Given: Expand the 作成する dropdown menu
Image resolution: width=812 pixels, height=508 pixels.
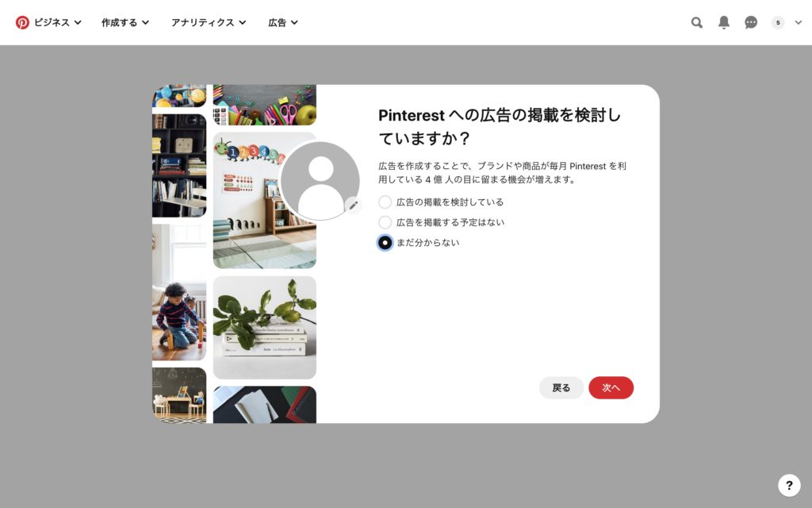Looking at the screenshot, I should click(x=124, y=22).
